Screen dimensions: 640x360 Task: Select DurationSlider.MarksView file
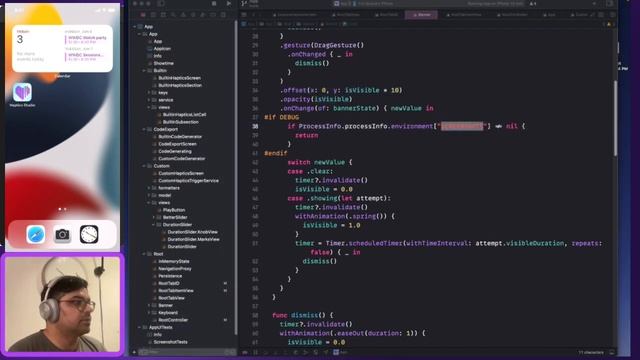(193, 240)
